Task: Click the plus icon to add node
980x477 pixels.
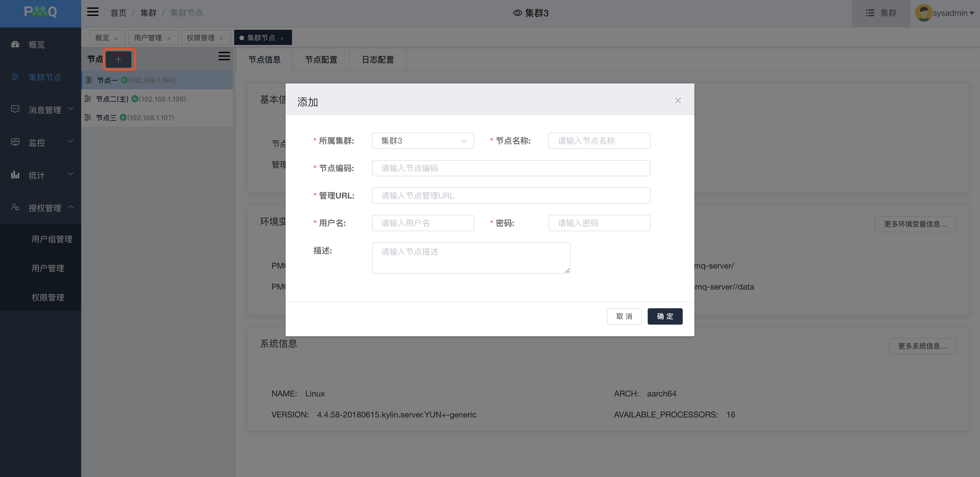Action: [x=118, y=59]
